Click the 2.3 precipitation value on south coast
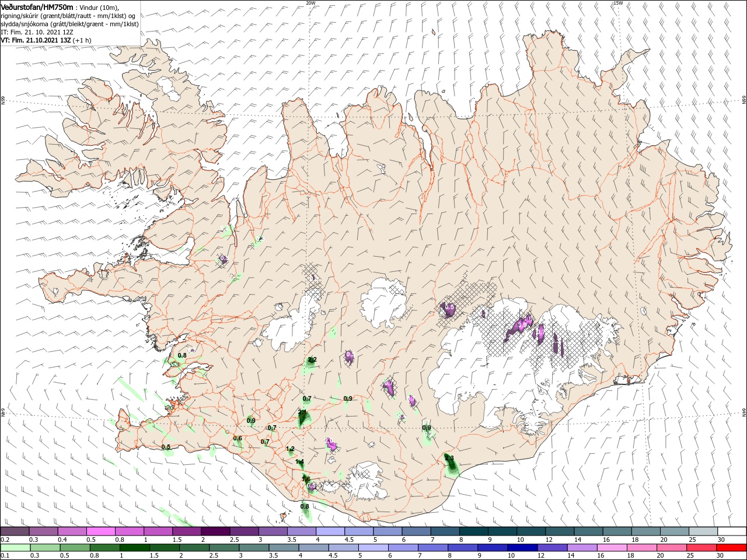The width and height of the screenshot is (747, 560). click(449, 459)
